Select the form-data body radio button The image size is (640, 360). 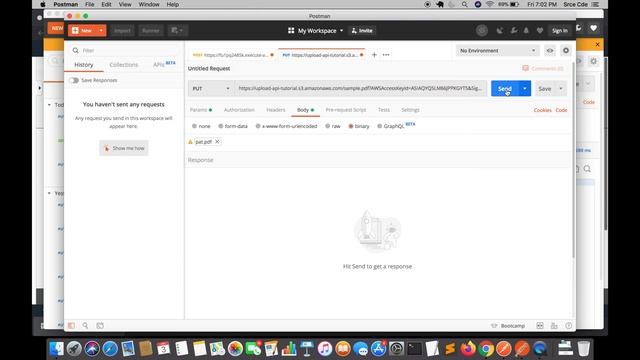click(x=221, y=126)
